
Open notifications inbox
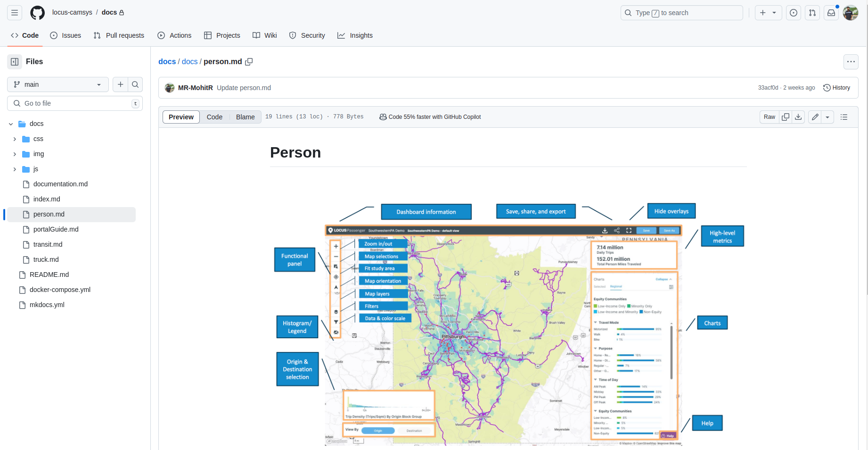click(831, 13)
